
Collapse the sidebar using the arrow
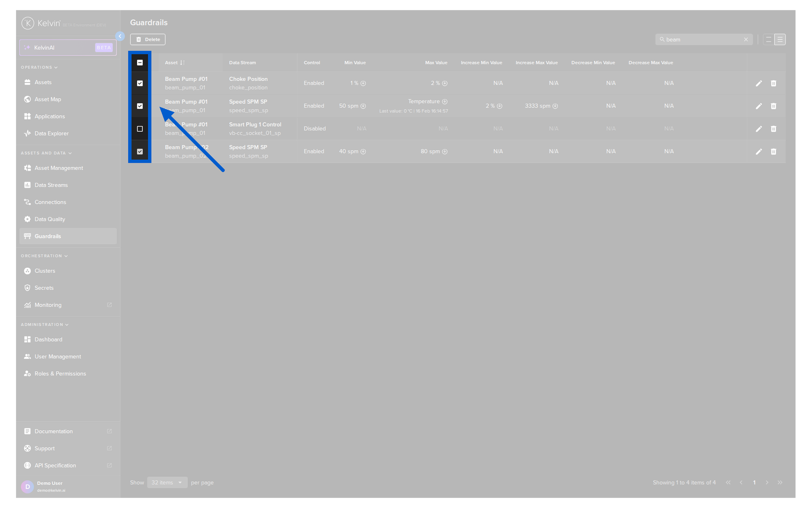(120, 36)
